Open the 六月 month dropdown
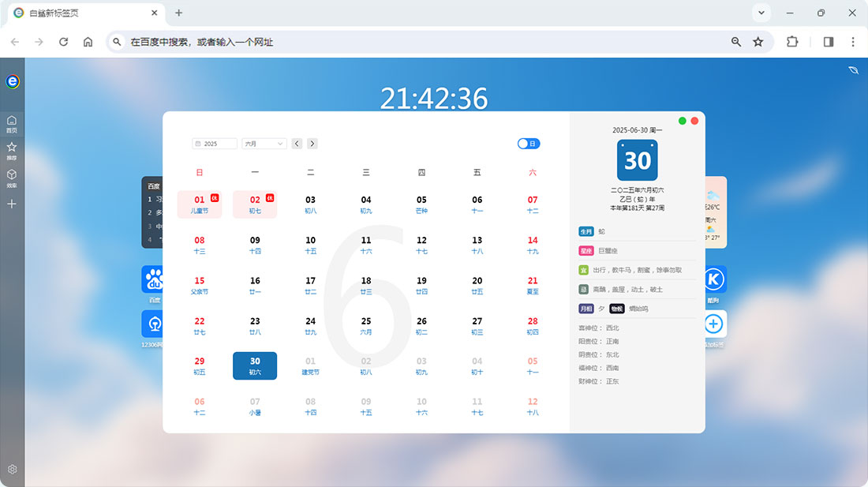 [264, 143]
